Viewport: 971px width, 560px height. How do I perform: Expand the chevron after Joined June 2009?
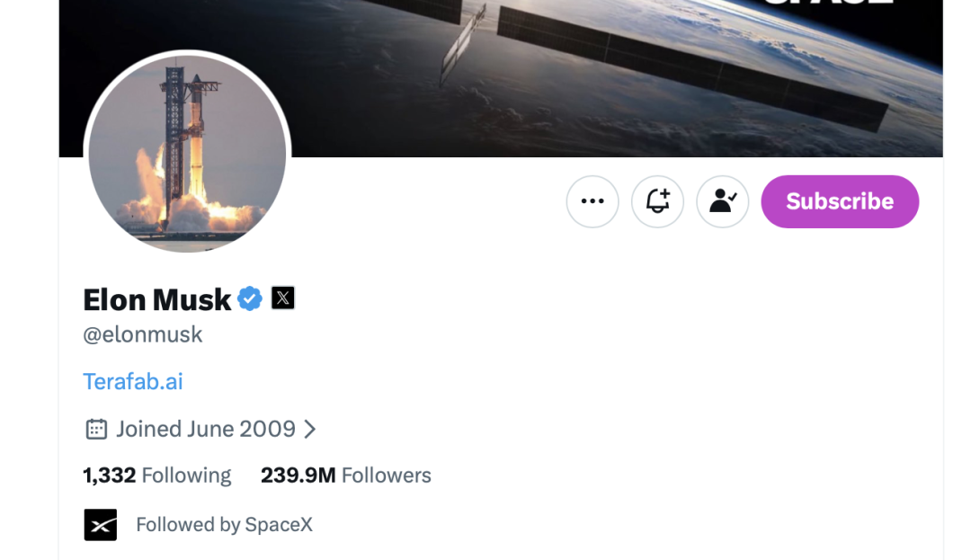click(309, 429)
